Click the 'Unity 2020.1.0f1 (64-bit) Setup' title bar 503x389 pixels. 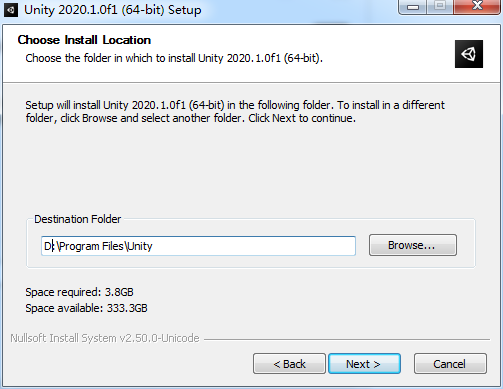pos(113,10)
